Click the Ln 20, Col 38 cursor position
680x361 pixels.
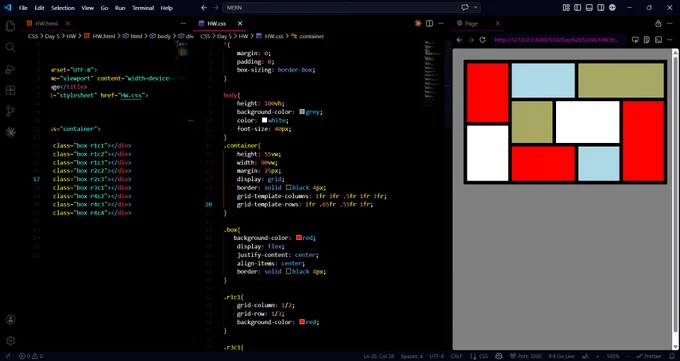pos(379,356)
